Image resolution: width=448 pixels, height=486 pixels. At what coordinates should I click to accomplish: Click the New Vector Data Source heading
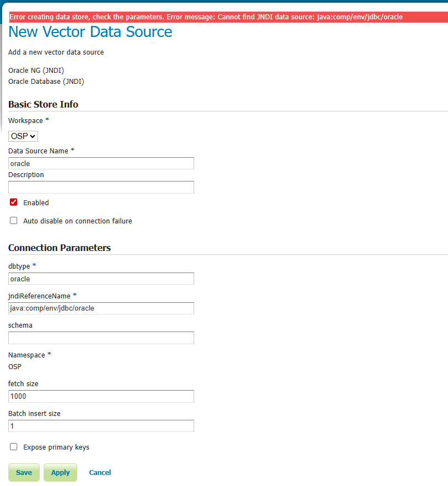pyautogui.click(x=90, y=32)
